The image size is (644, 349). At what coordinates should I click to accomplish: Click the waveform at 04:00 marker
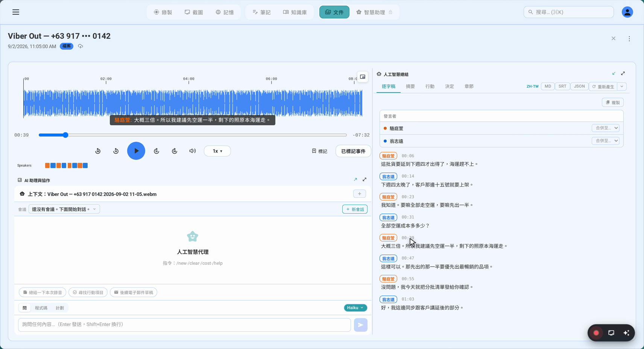(189, 103)
